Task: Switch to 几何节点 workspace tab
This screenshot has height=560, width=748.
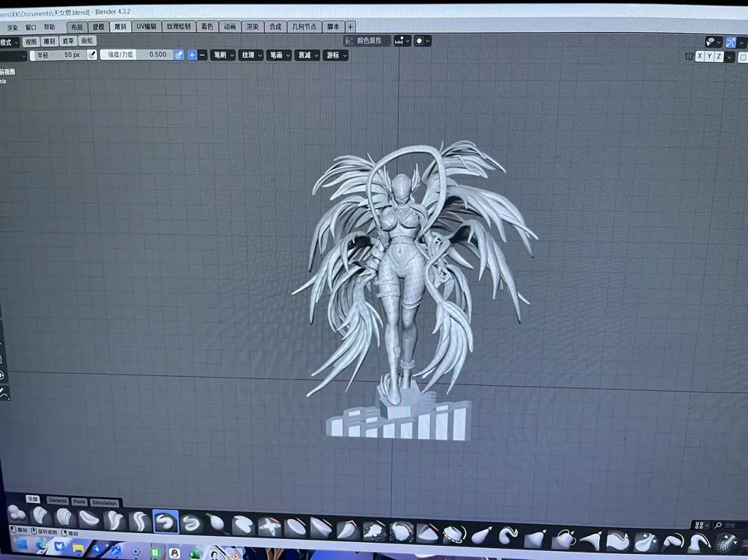Action: click(x=304, y=27)
